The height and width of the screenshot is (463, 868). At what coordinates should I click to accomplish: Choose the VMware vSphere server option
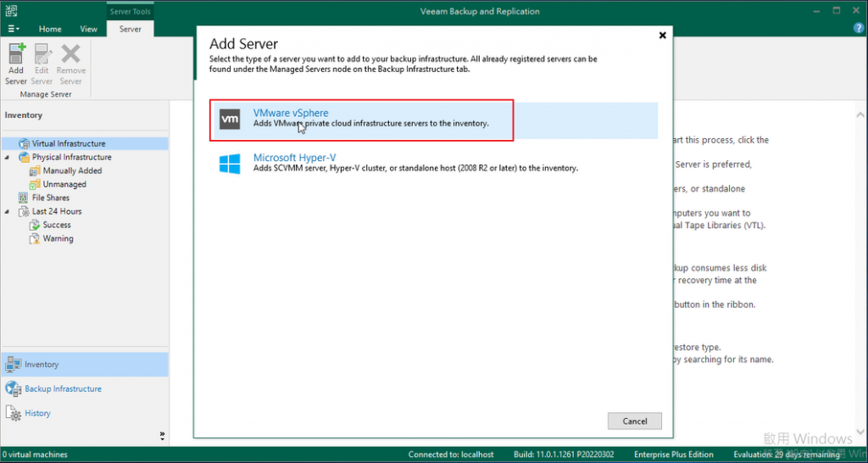(x=435, y=120)
